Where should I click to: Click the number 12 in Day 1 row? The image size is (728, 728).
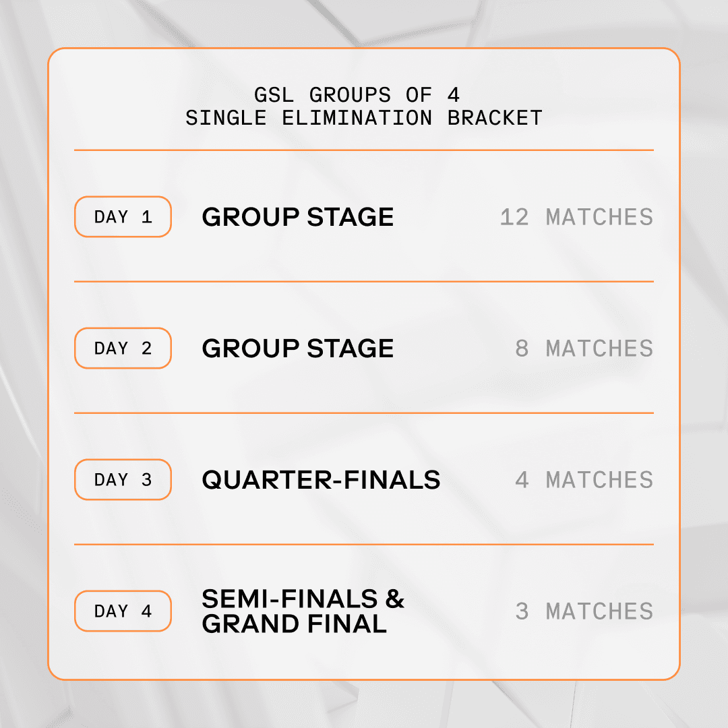point(514,217)
